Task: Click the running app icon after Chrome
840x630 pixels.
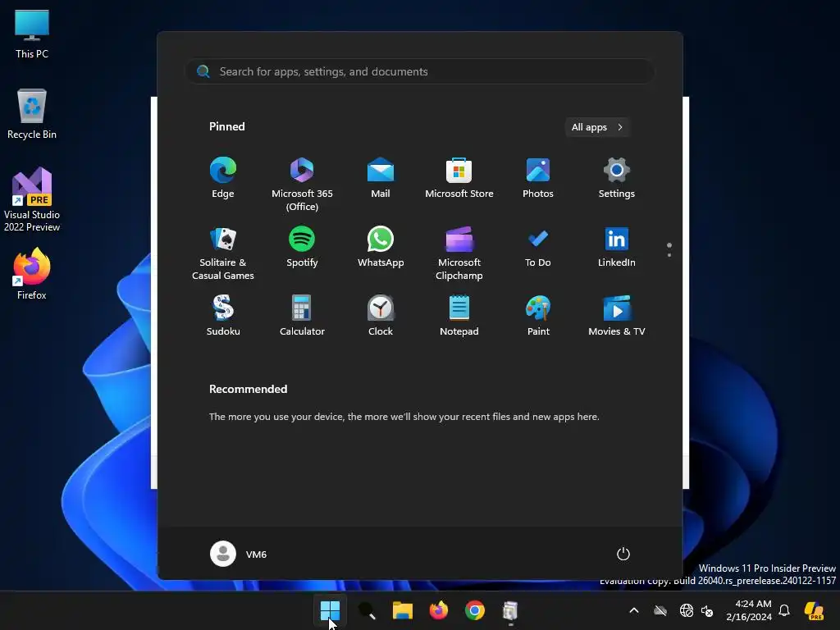Action: [x=510, y=610]
